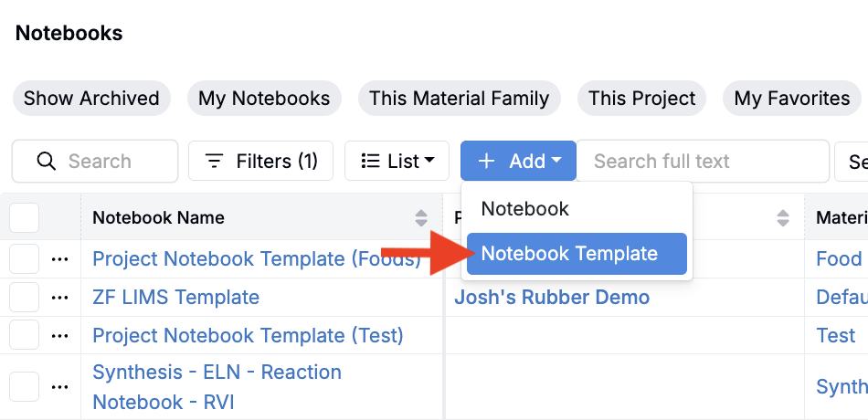Click the ellipsis icon for Synthesis ELN Reaction Notebook
The width and height of the screenshot is (868, 420).
[x=60, y=387]
